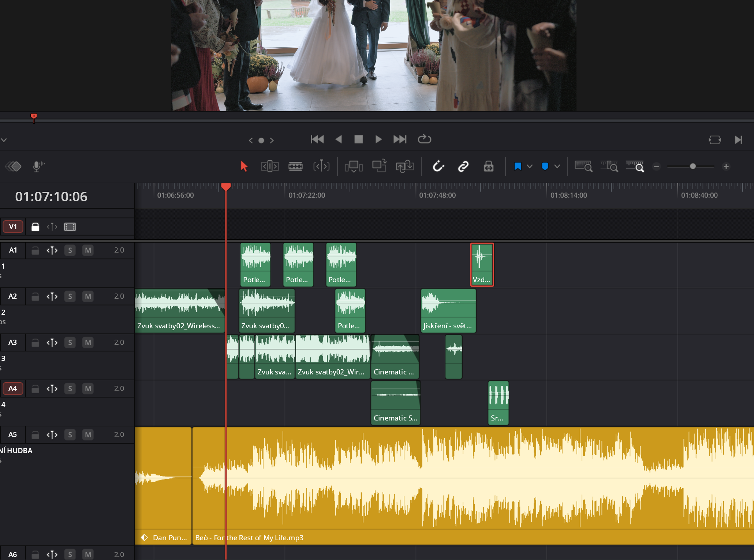Select the A4 track destination button
Screen dimensions: 754x560
(x=13, y=388)
